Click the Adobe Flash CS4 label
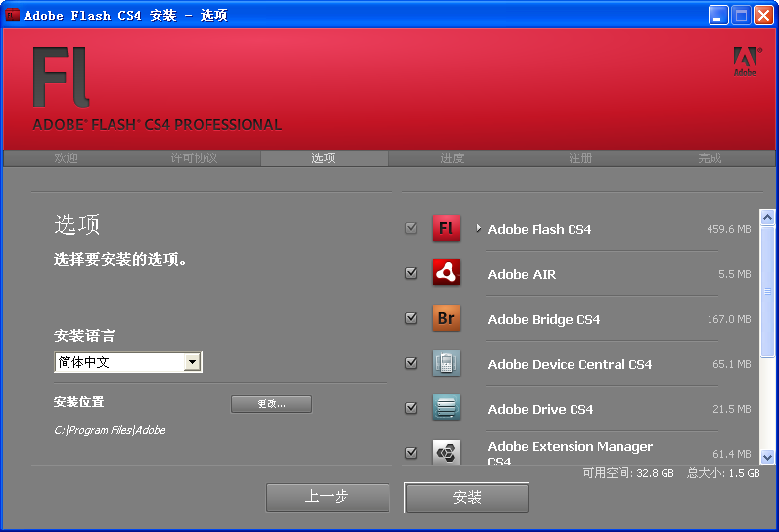 (539, 229)
